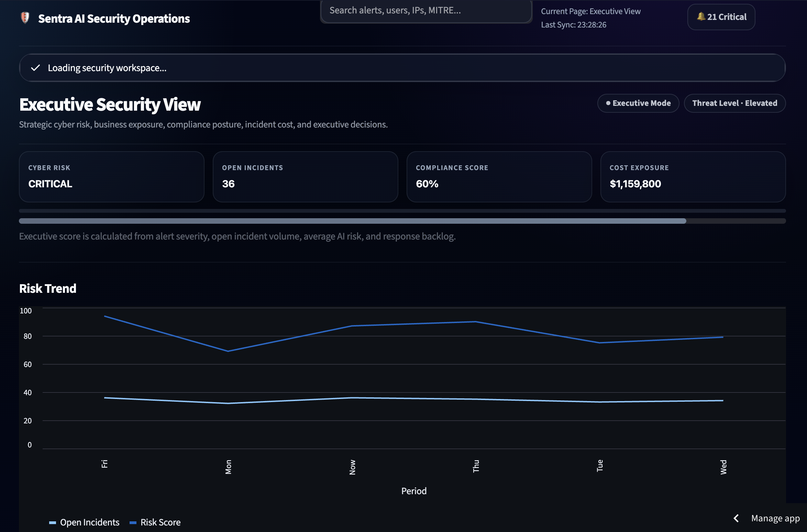Click the Executive Mode status dot
Viewport: 807px width, 532px height.
click(x=608, y=103)
